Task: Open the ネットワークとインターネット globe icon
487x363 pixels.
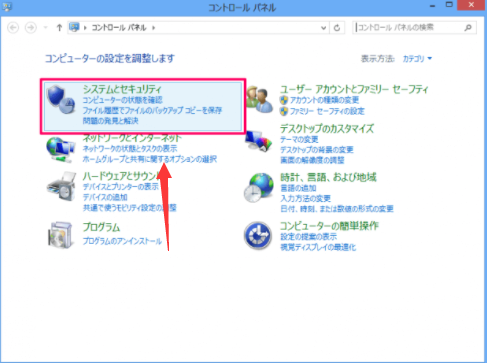Action: 60,150
